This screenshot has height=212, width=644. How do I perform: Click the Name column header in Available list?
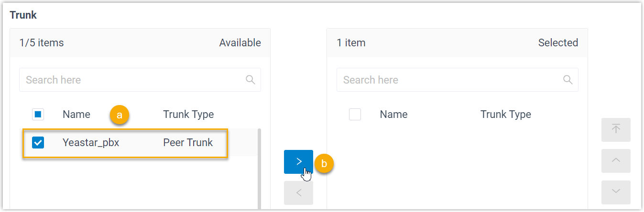point(76,115)
